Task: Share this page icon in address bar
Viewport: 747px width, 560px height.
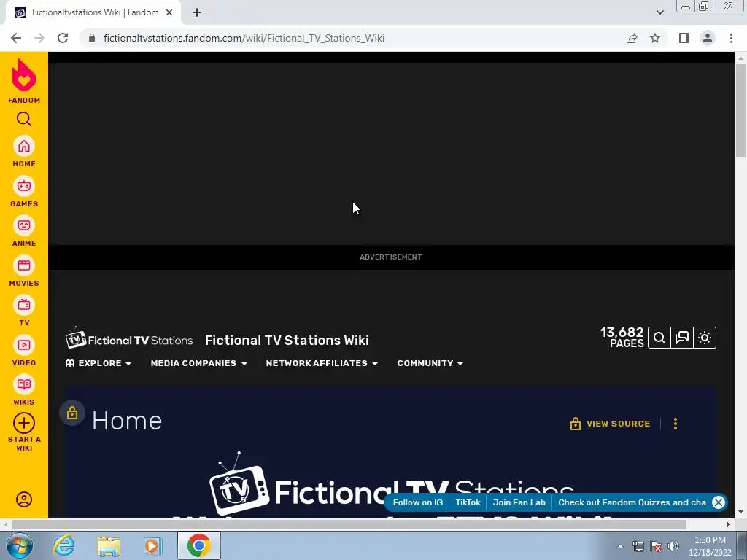Action: [x=632, y=38]
